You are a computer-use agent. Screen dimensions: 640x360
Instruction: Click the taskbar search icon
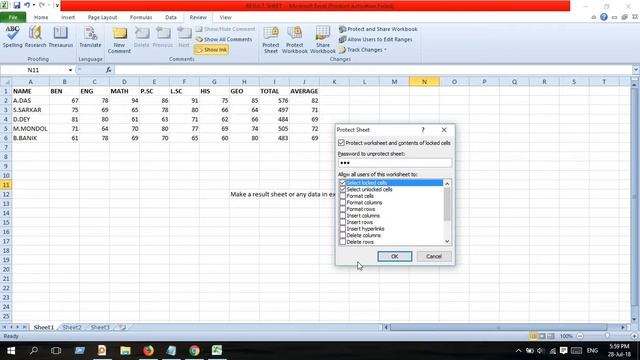[x=34, y=351]
